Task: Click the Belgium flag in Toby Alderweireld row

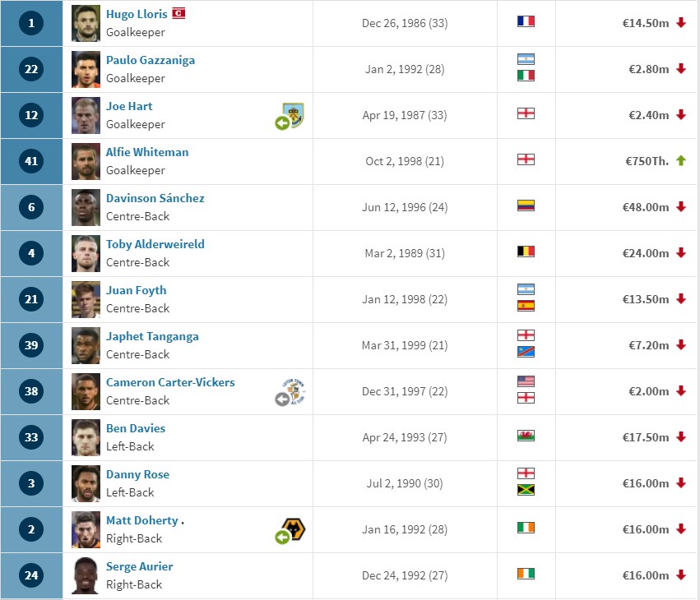Action: click(x=526, y=252)
